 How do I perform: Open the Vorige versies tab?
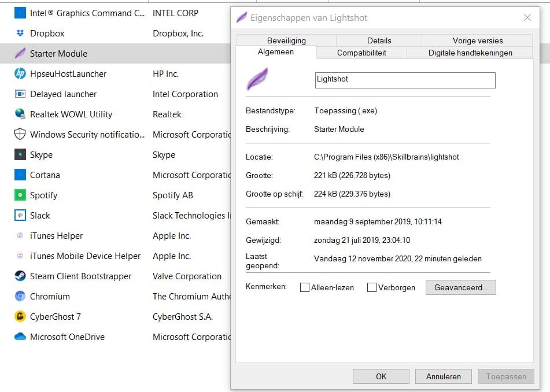point(477,40)
